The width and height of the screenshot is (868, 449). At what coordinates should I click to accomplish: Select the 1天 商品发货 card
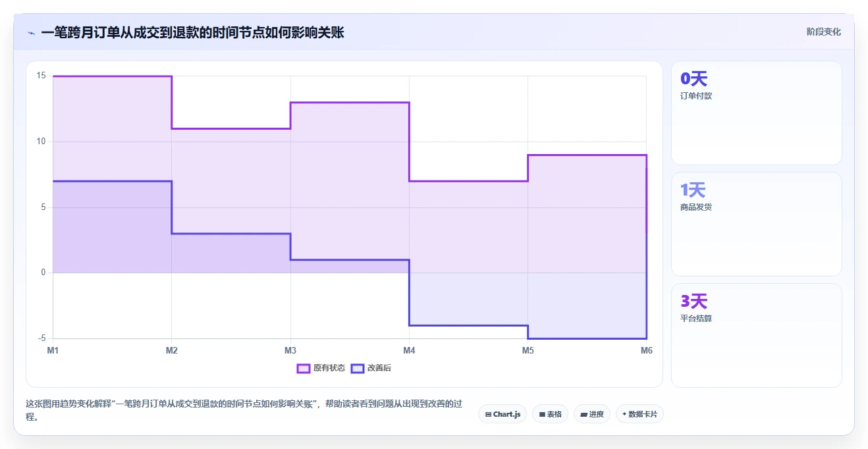757,224
